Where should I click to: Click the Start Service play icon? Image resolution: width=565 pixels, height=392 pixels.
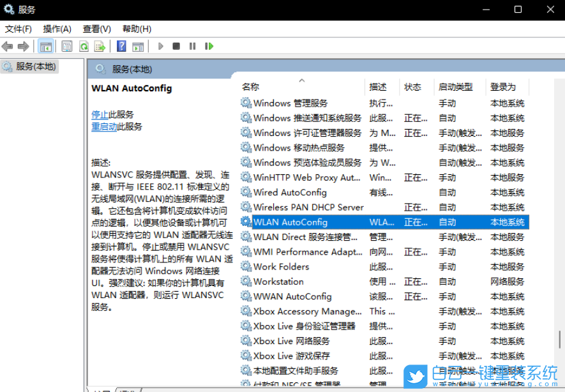(x=160, y=46)
